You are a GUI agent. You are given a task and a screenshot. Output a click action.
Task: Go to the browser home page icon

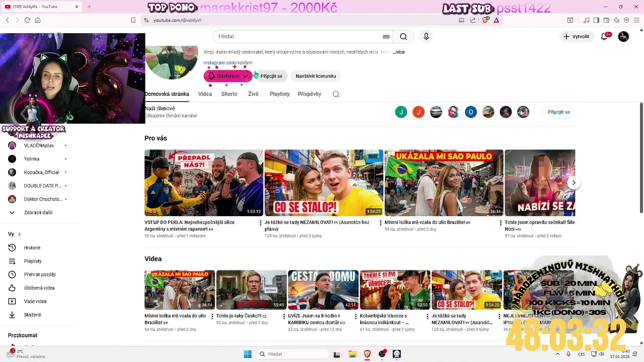(37, 20)
